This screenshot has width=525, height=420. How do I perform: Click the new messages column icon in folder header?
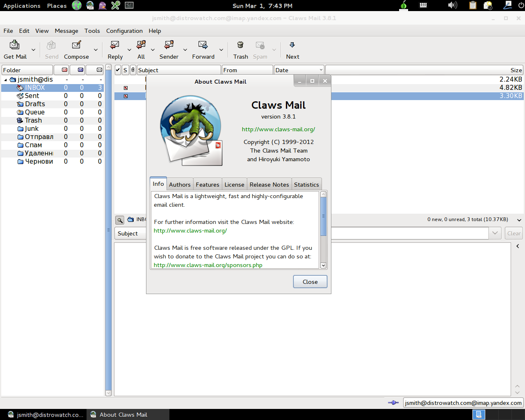(64, 70)
